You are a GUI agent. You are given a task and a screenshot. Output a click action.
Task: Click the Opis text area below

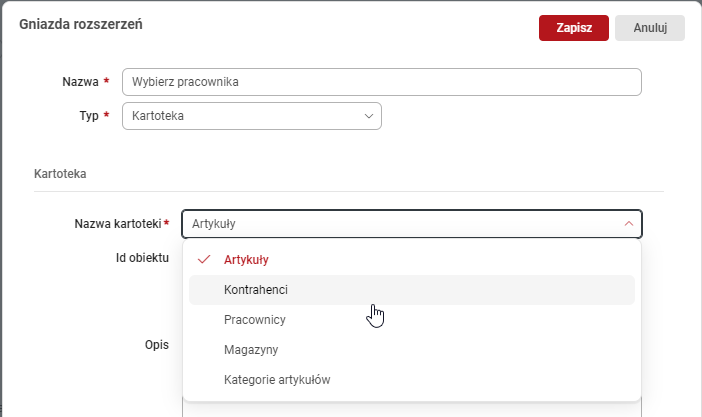pos(410,408)
